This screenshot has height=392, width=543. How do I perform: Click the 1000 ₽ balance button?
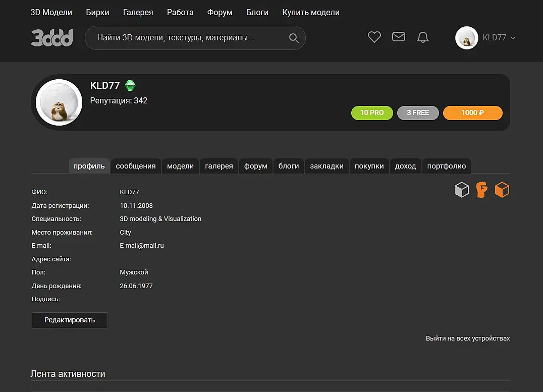tap(473, 113)
